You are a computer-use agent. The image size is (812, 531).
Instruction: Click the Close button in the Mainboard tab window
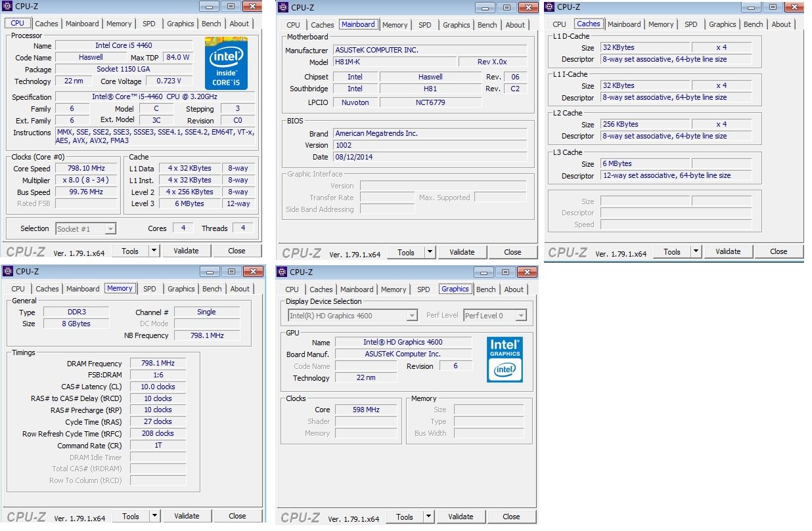(512, 252)
